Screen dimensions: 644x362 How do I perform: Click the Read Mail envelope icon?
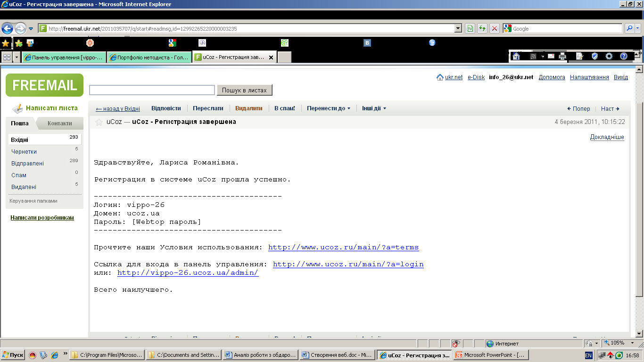551,56
